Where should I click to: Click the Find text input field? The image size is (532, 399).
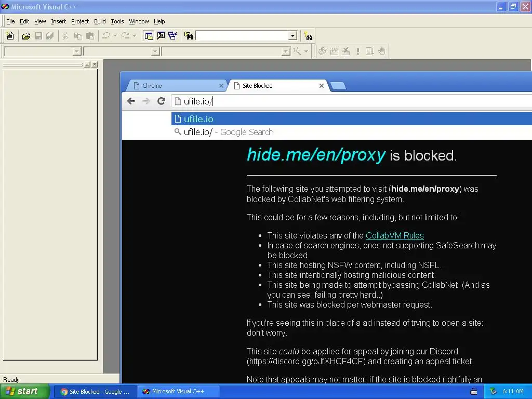coord(242,36)
